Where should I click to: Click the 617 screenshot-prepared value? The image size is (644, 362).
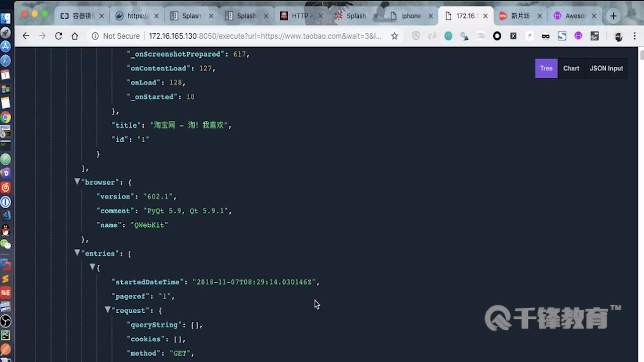pyautogui.click(x=239, y=54)
